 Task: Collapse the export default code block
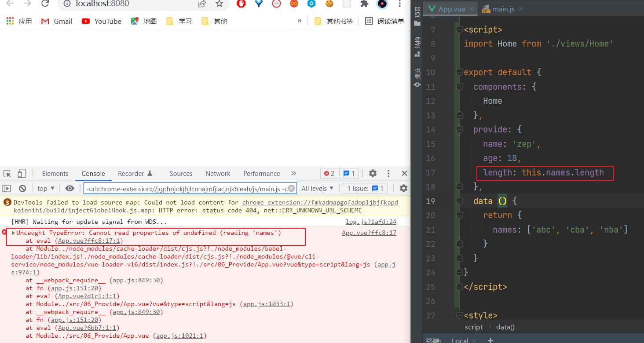[x=460, y=72]
